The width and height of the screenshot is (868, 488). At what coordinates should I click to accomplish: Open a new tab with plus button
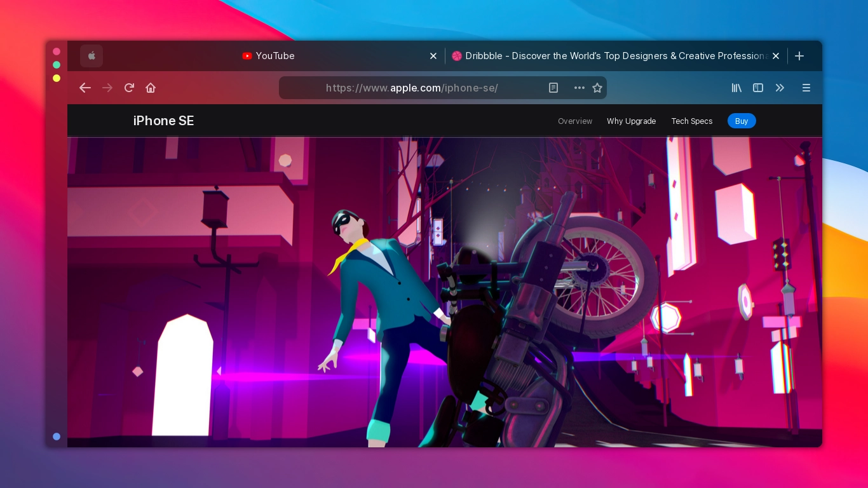pos(799,56)
